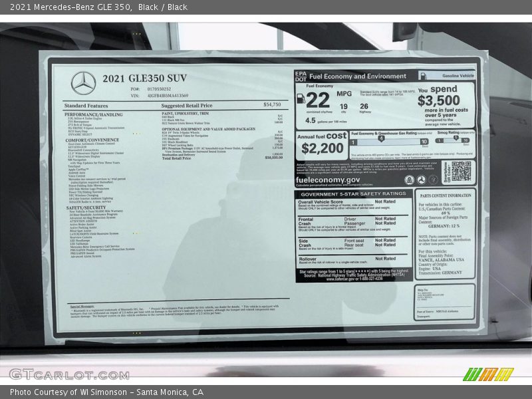Image resolution: width=532 pixels, height=399 pixels.
Task: Click the 19 city MPG value
Action: (x=343, y=106)
